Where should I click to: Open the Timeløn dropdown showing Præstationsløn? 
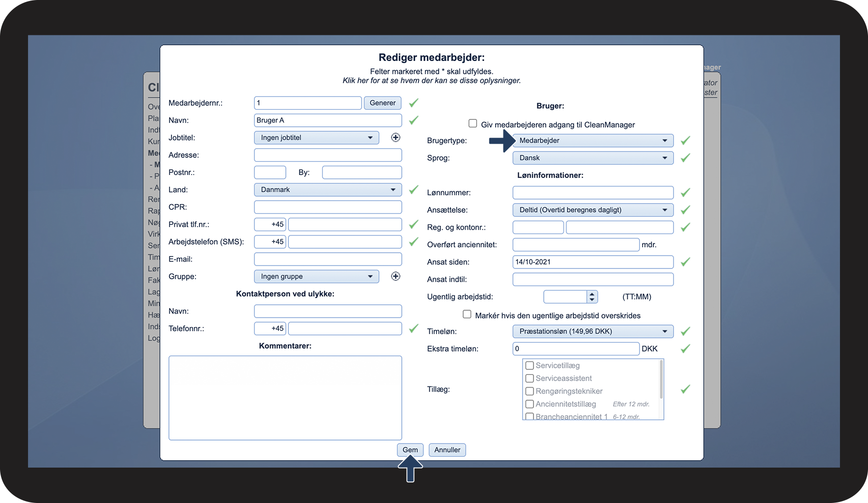point(593,331)
